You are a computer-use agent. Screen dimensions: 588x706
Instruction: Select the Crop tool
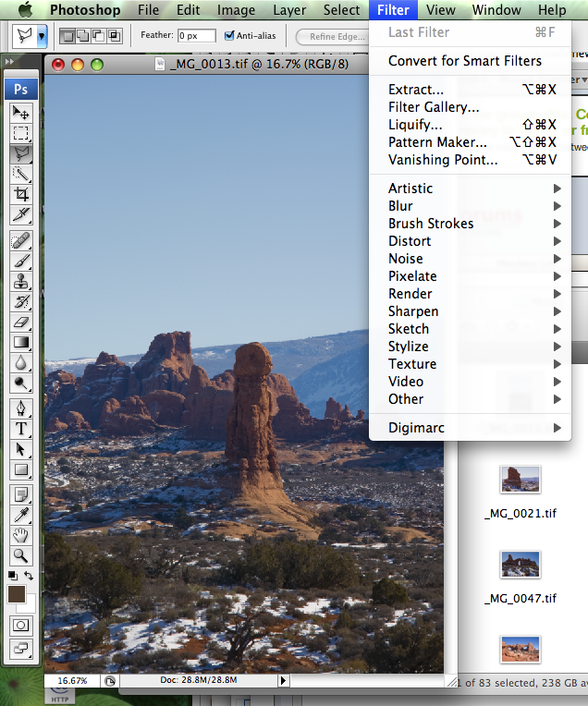[x=20, y=194]
